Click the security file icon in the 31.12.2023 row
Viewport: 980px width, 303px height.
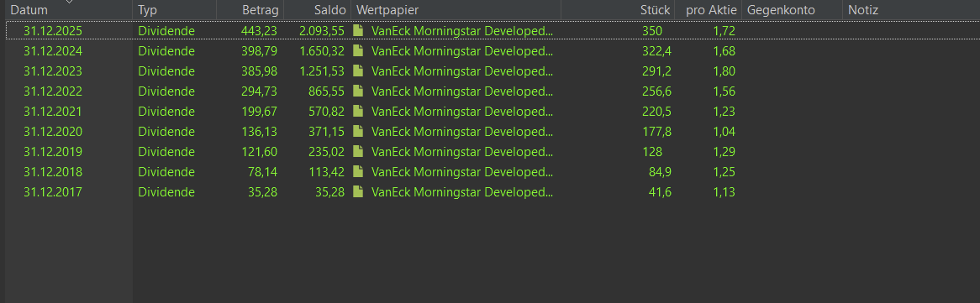[x=357, y=71]
